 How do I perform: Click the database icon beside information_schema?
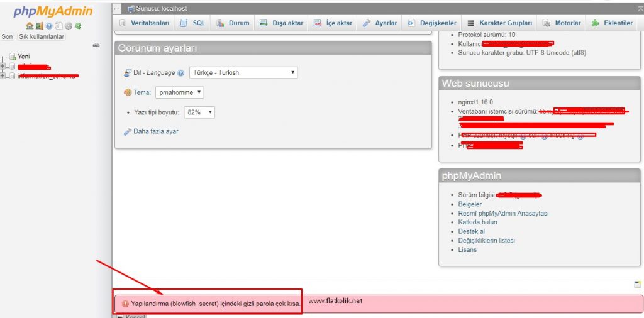pos(13,76)
